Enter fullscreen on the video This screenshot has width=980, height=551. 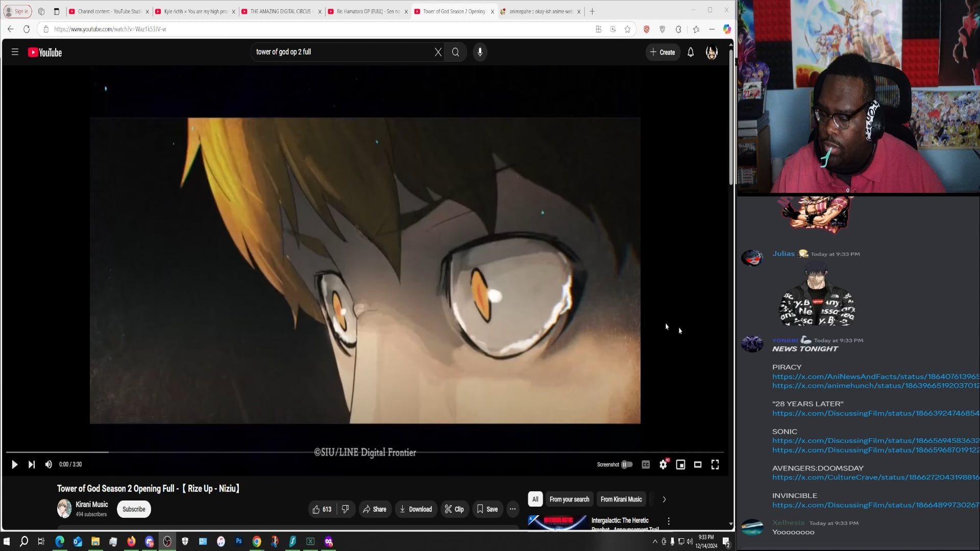click(x=715, y=464)
